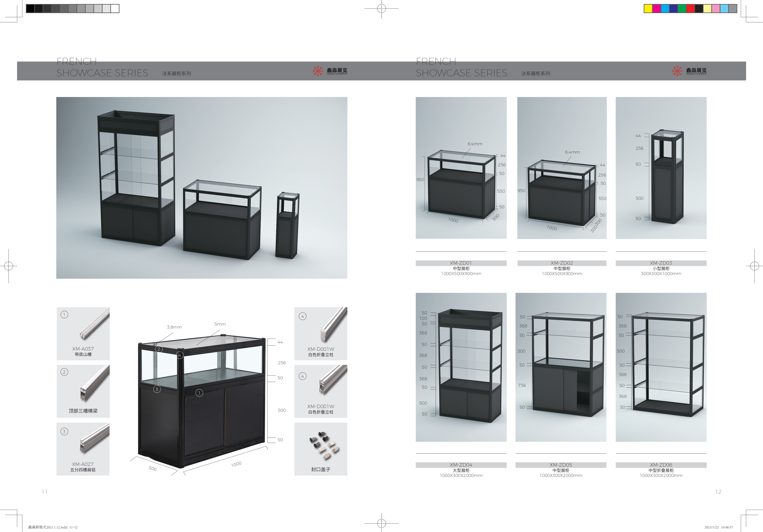Click the 5mm glass thickness label
Viewport: 763px width, 532px height.
pos(220,324)
